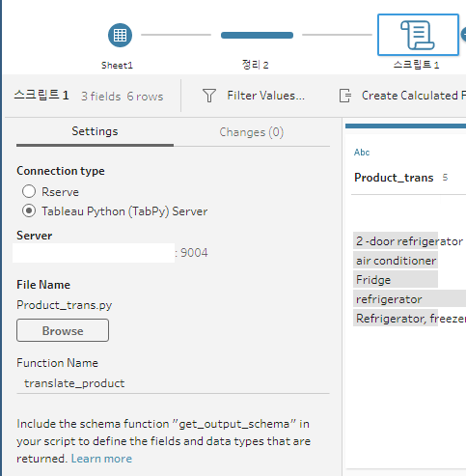The height and width of the screenshot is (476, 466).
Task: Select the Sheet1 input step icon
Action: [120, 35]
